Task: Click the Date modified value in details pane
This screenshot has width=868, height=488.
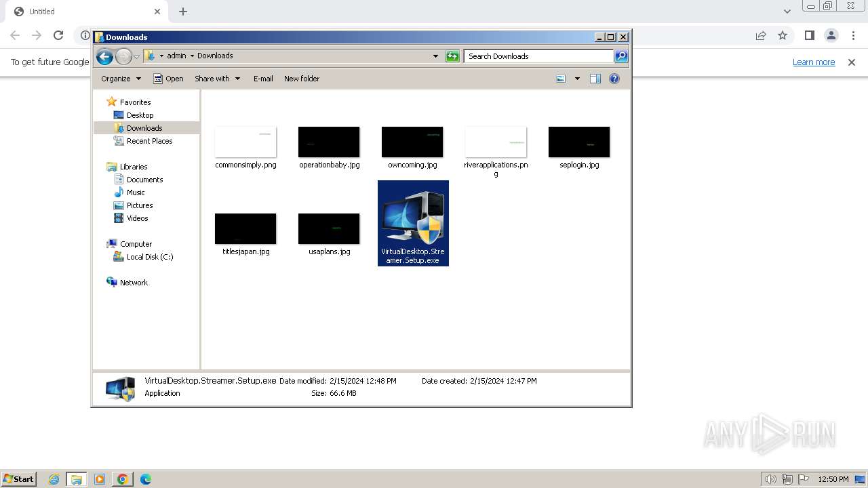Action: 363,381
